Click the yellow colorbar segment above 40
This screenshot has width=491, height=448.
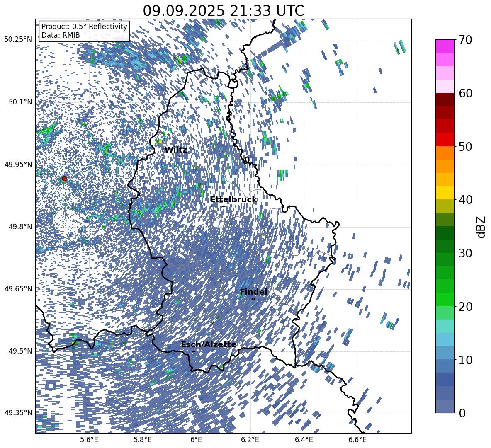coord(445,193)
